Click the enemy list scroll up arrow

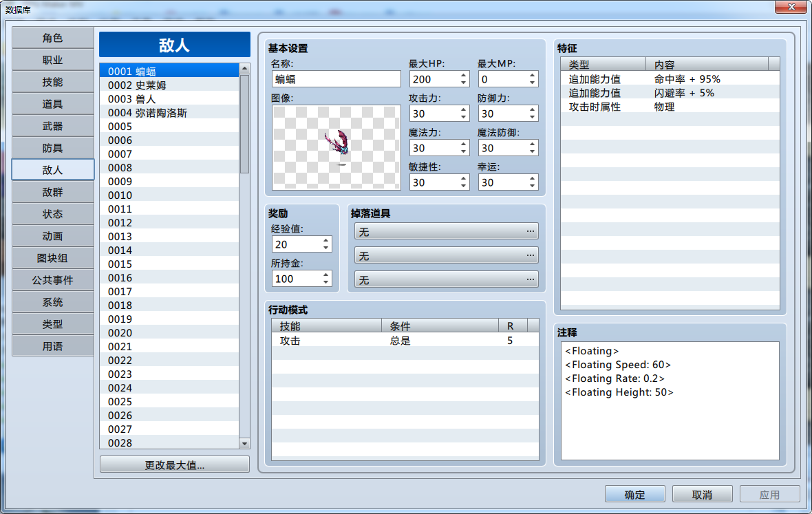(x=244, y=68)
